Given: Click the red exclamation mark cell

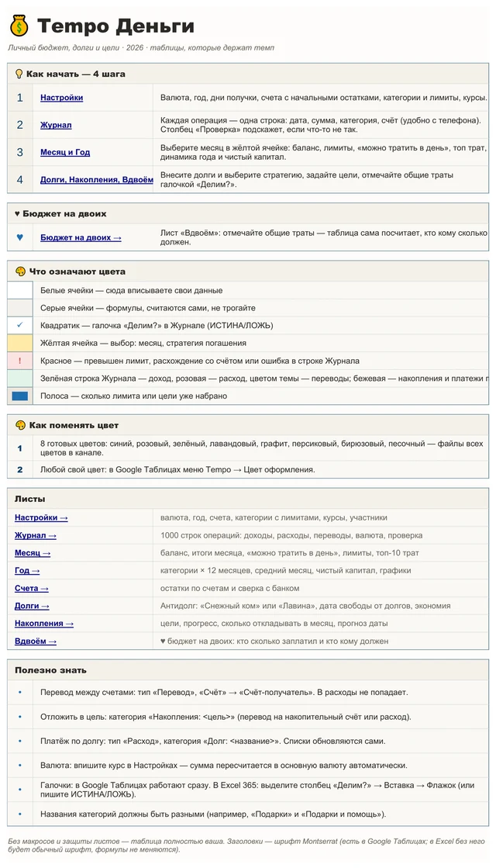Looking at the screenshot, I should 20,361.
